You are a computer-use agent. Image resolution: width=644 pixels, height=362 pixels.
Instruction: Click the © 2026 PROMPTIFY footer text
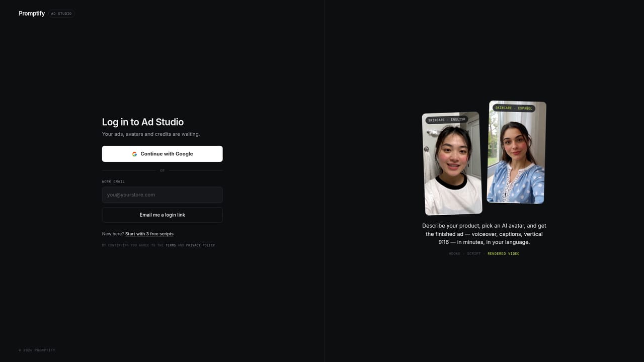coord(37,350)
